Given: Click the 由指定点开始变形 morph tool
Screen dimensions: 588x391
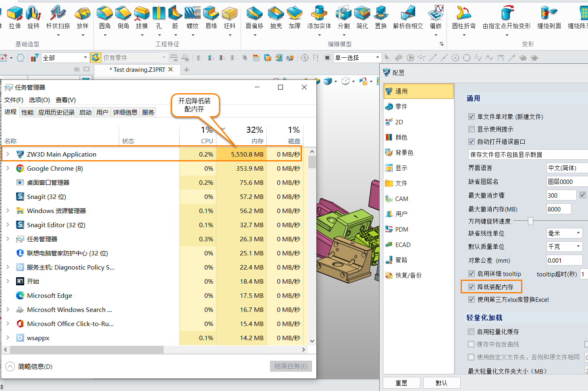Looking at the screenshot, I should point(507,17).
